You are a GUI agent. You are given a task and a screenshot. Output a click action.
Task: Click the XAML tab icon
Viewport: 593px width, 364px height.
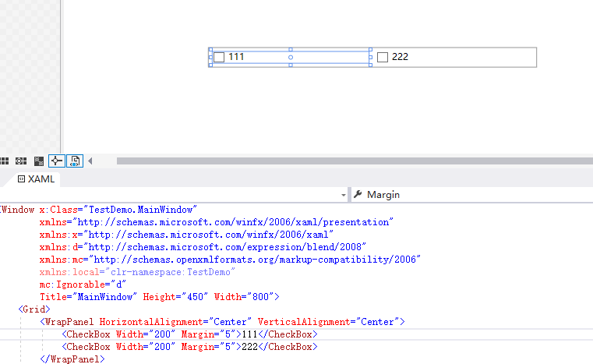point(22,179)
